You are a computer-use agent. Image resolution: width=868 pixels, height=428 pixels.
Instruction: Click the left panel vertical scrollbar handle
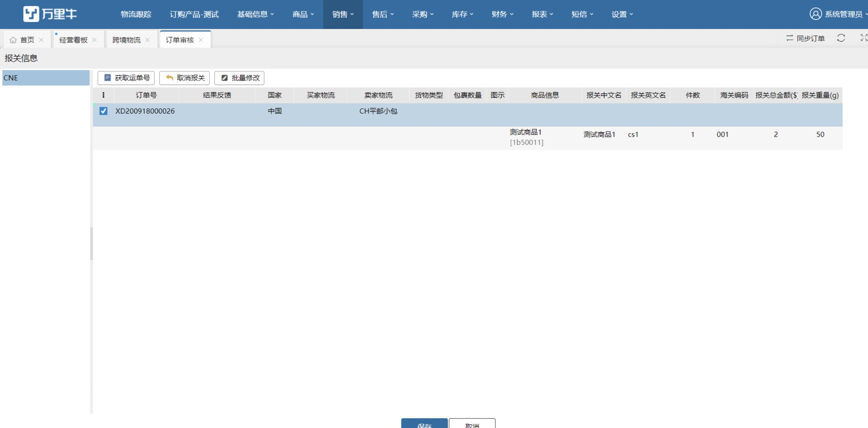click(91, 244)
